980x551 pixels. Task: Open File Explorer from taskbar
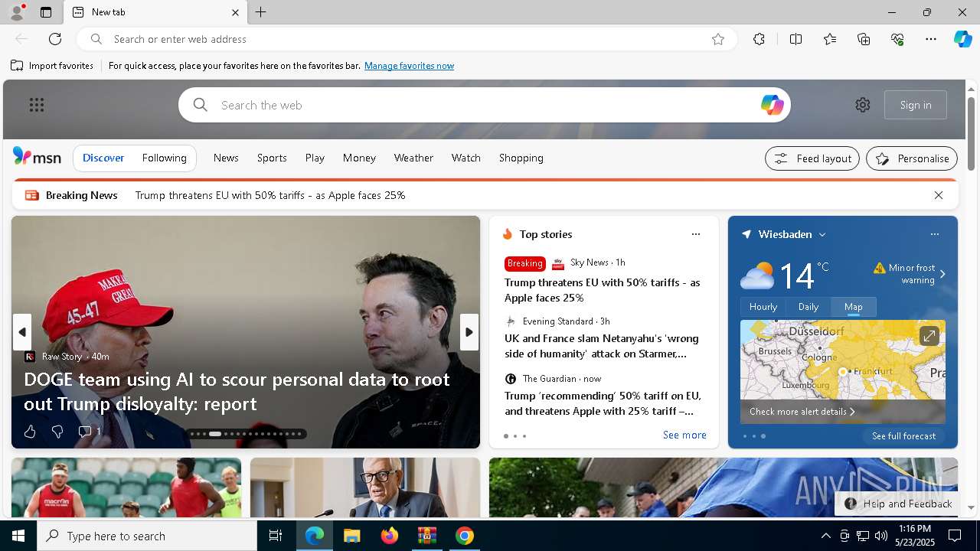click(351, 536)
